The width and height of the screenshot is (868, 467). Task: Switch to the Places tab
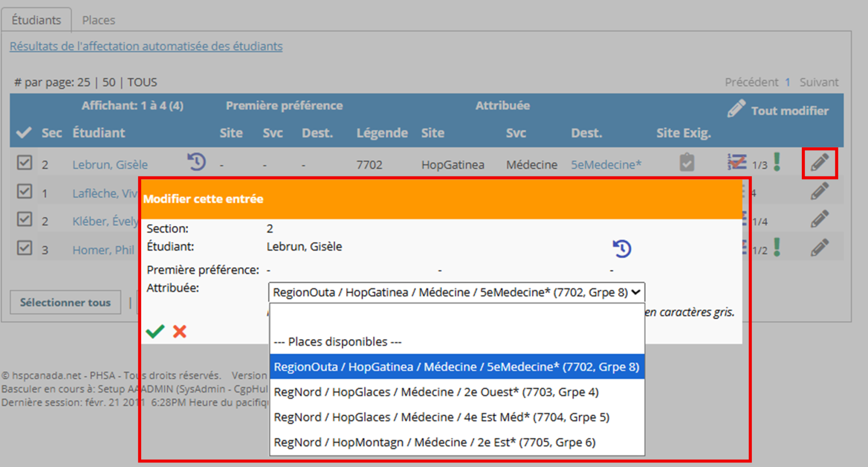pyautogui.click(x=98, y=20)
